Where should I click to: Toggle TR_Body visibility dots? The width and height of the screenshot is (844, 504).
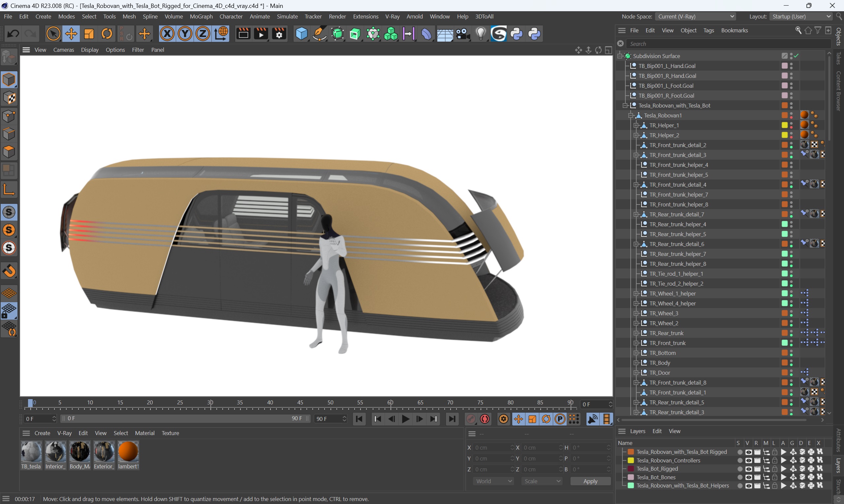pyautogui.click(x=791, y=363)
